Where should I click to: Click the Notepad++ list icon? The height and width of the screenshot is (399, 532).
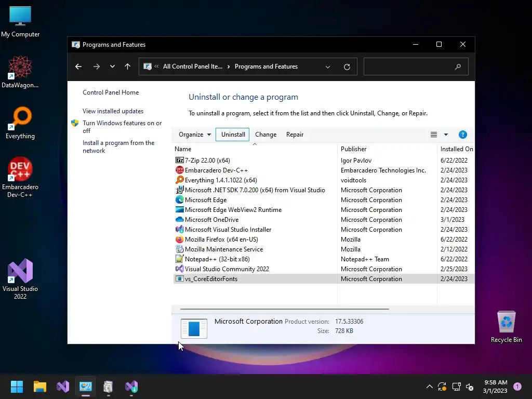tap(179, 259)
